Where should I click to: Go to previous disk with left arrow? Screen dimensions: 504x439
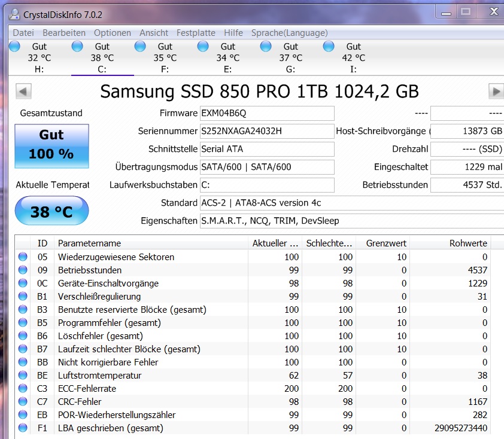(23, 92)
